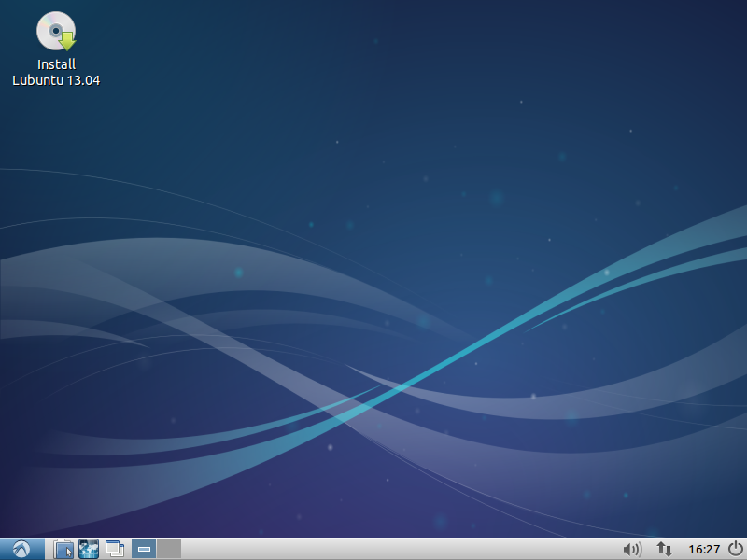Open the Lubuntu main menu button
Viewport: 747px width, 560px height.
coord(22,550)
